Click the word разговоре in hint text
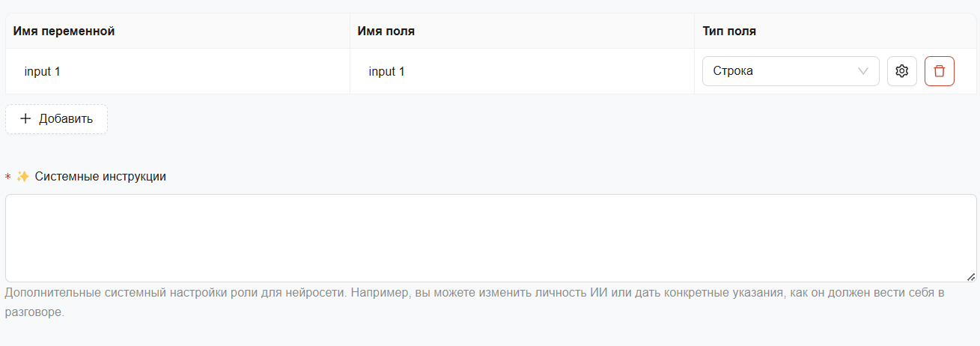Viewport: 980px width, 346px height. [34, 312]
